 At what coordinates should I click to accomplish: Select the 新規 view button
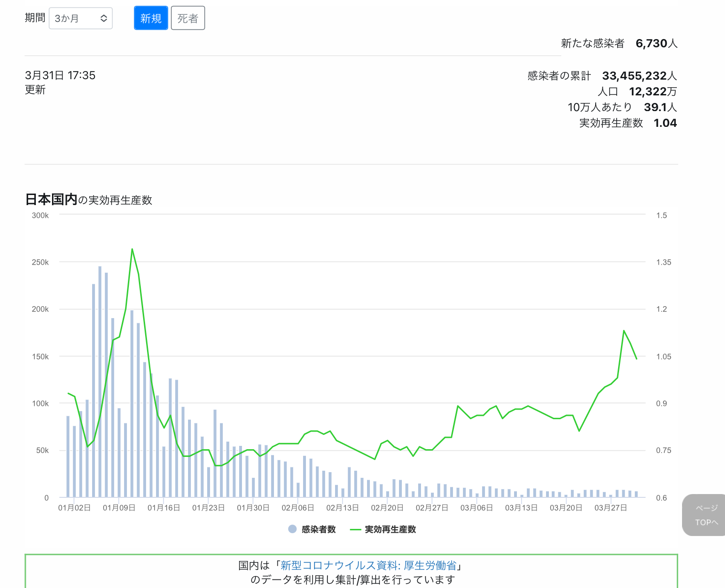click(x=151, y=18)
